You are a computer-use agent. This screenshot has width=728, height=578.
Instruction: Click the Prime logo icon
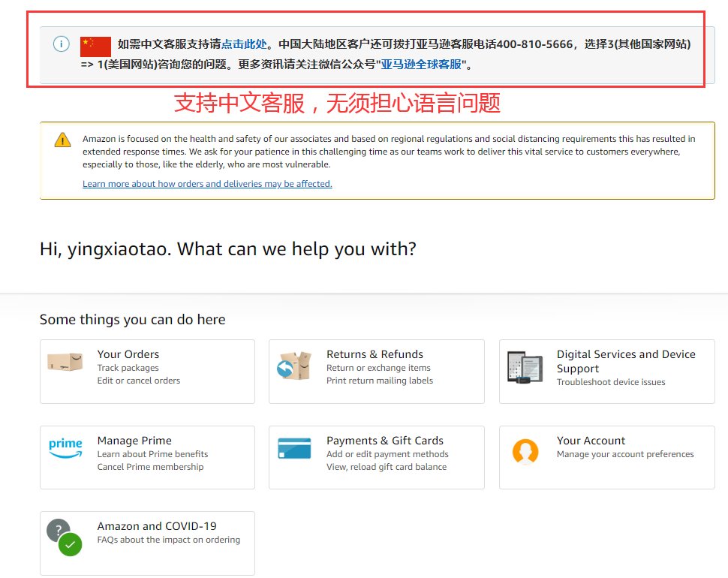click(65, 448)
